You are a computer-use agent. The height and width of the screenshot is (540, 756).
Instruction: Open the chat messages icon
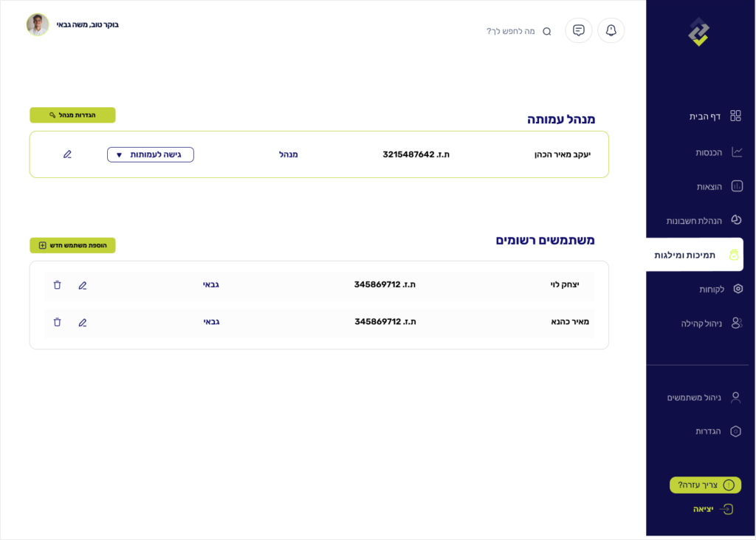click(x=578, y=30)
